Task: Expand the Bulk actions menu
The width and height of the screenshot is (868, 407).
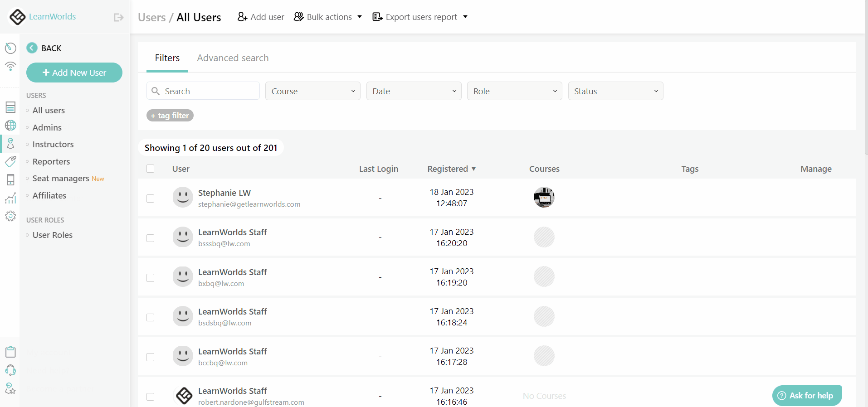Action: click(328, 17)
